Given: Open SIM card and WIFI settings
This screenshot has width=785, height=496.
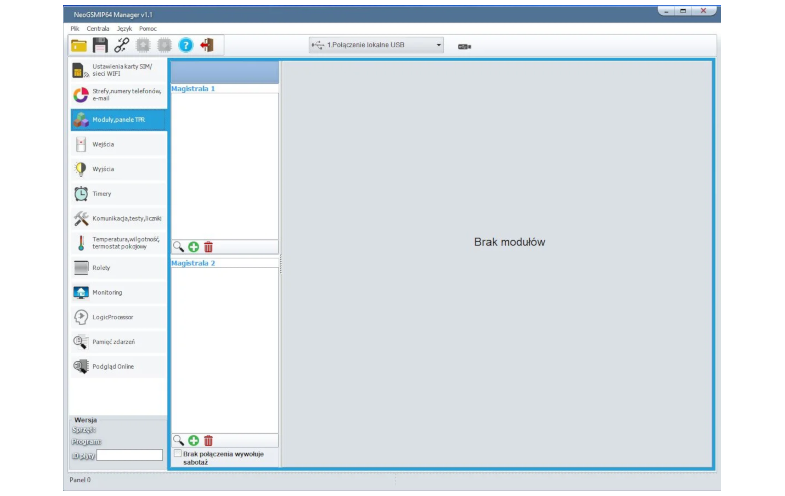Looking at the screenshot, I should click(x=119, y=70).
